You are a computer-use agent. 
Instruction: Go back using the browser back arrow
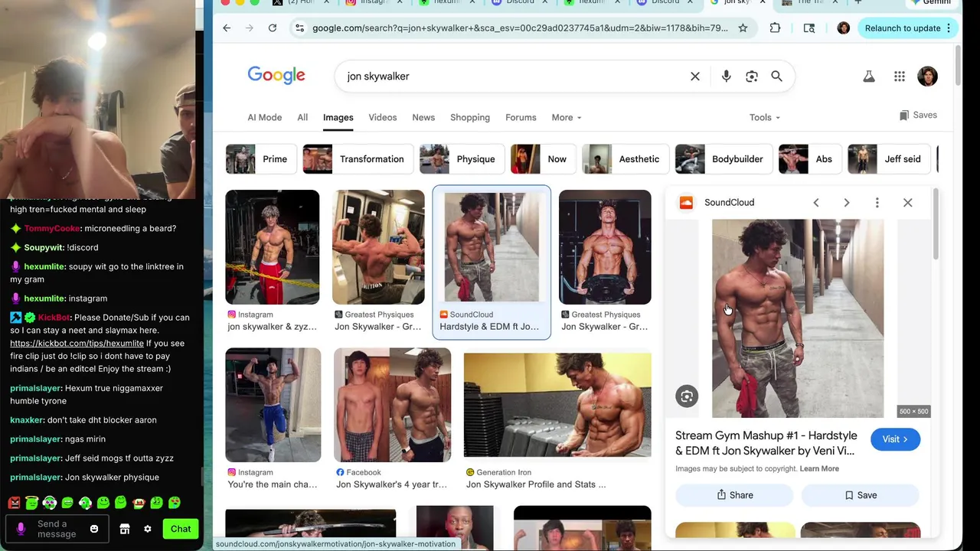[227, 28]
